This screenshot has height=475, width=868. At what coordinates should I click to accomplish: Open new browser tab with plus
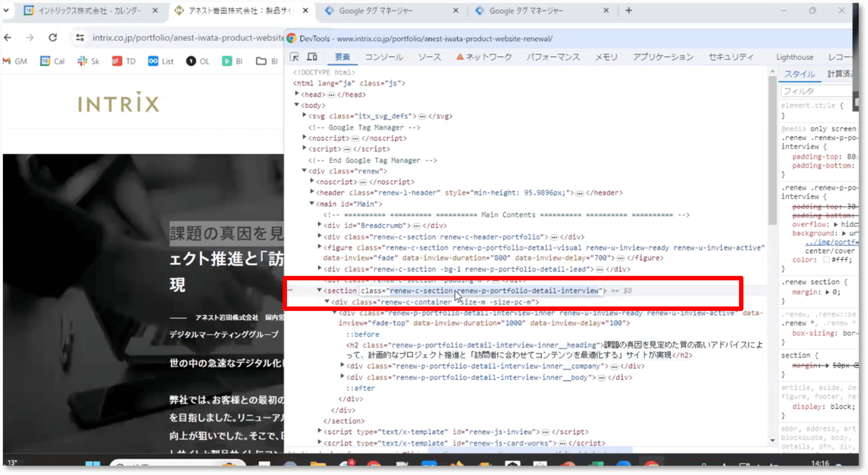click(628, 10)
